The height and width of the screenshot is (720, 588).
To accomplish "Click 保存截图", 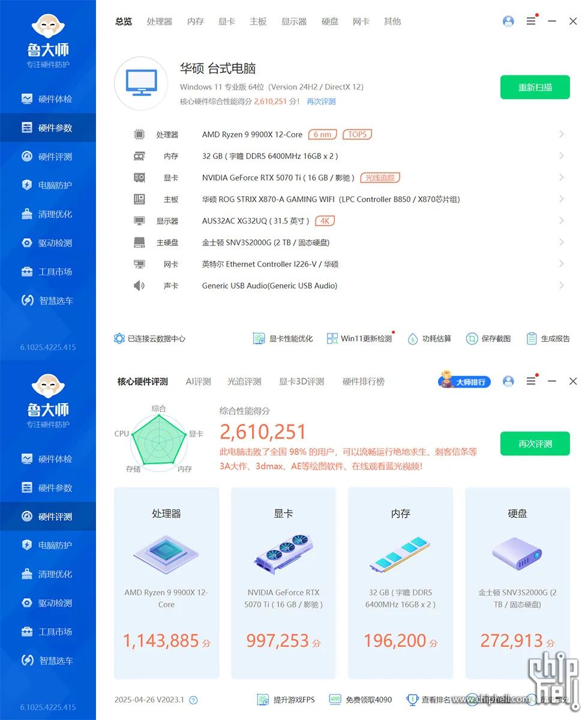I will tap(488, 338).
